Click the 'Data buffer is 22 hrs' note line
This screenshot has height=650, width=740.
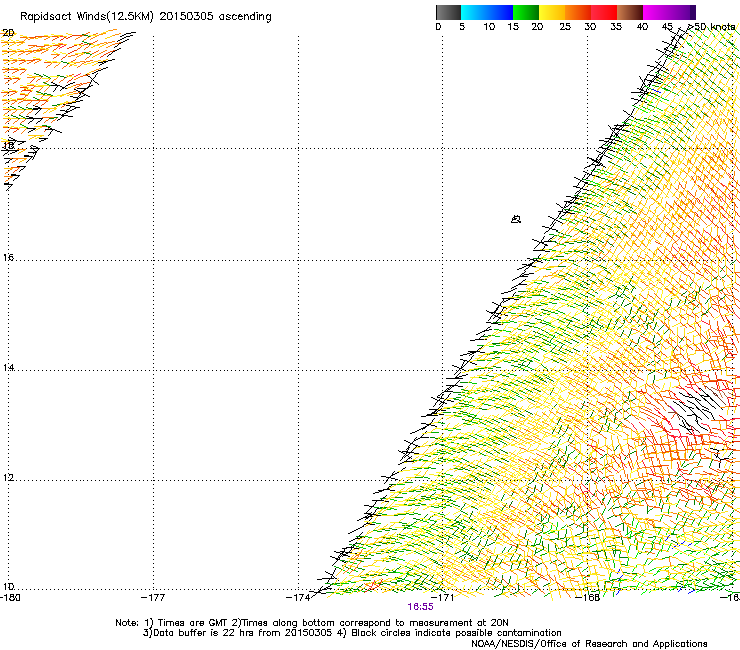[352, 633]
